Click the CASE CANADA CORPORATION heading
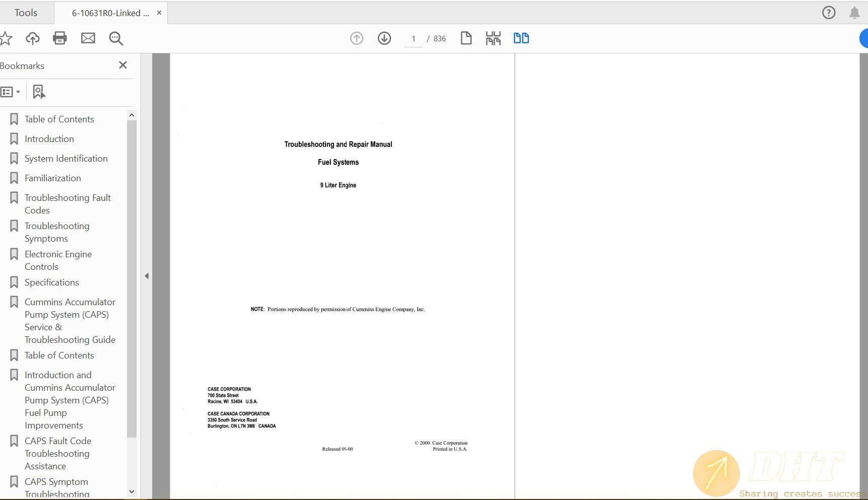 238,414
